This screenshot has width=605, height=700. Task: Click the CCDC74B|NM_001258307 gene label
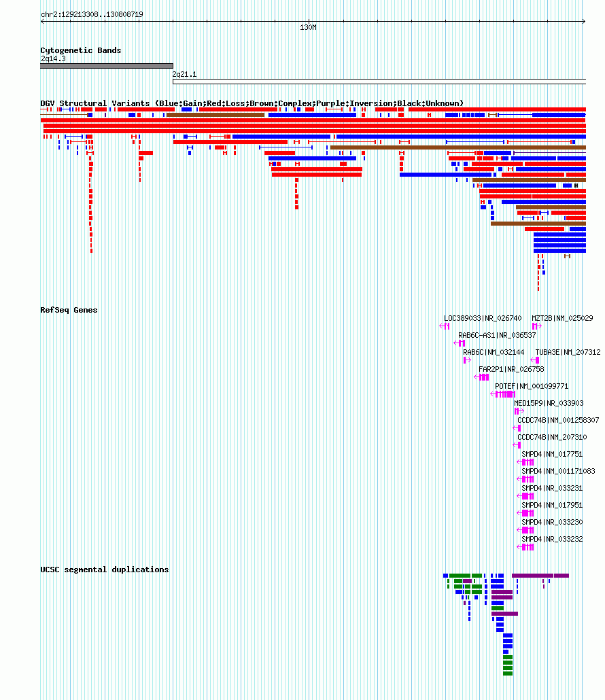(558, 420)
